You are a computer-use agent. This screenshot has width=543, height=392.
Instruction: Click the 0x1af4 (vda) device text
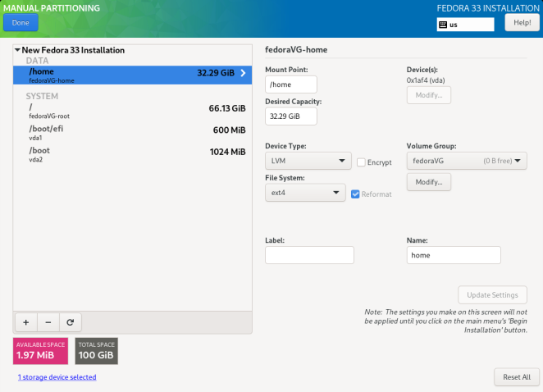point(426,80)
